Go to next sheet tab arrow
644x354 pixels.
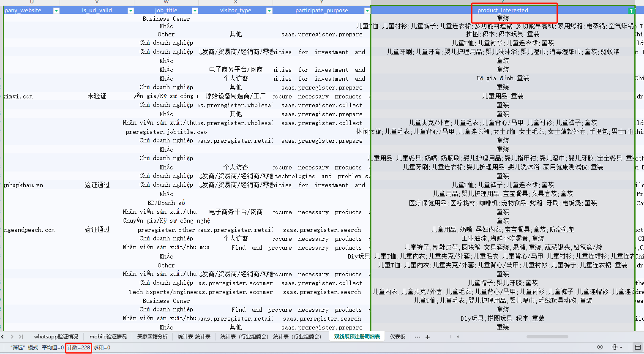click(x=12, y=337)
